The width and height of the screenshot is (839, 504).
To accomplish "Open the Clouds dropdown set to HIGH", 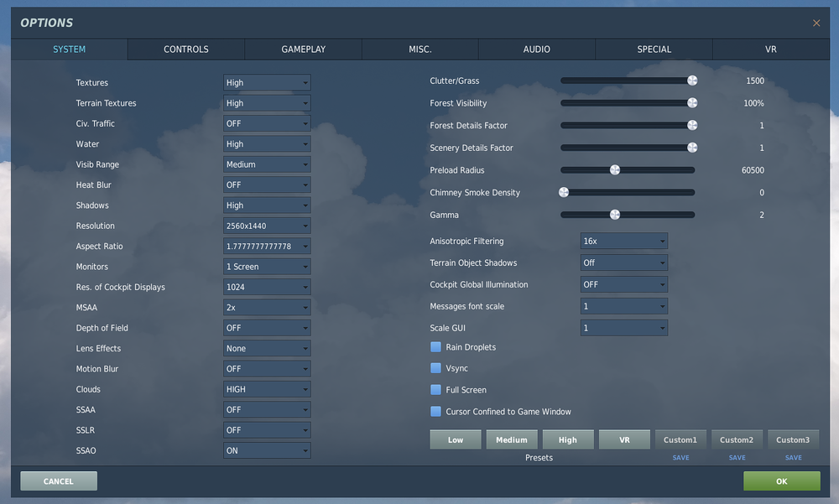I will coord(267,389).
